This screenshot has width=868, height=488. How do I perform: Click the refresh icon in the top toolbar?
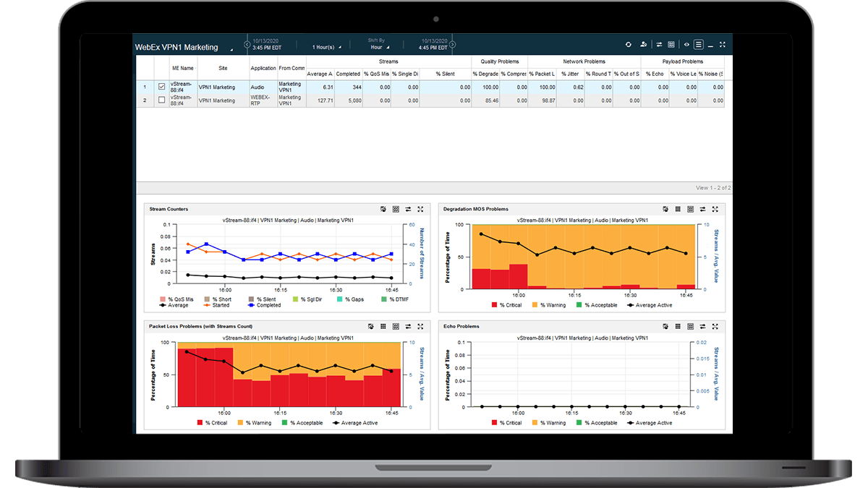[x=629, y=44]
